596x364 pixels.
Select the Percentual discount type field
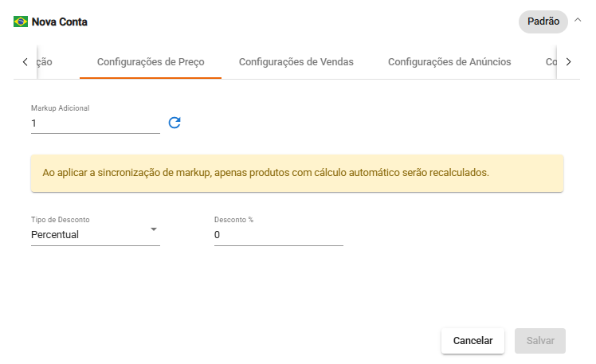click(x=88, y=234)
